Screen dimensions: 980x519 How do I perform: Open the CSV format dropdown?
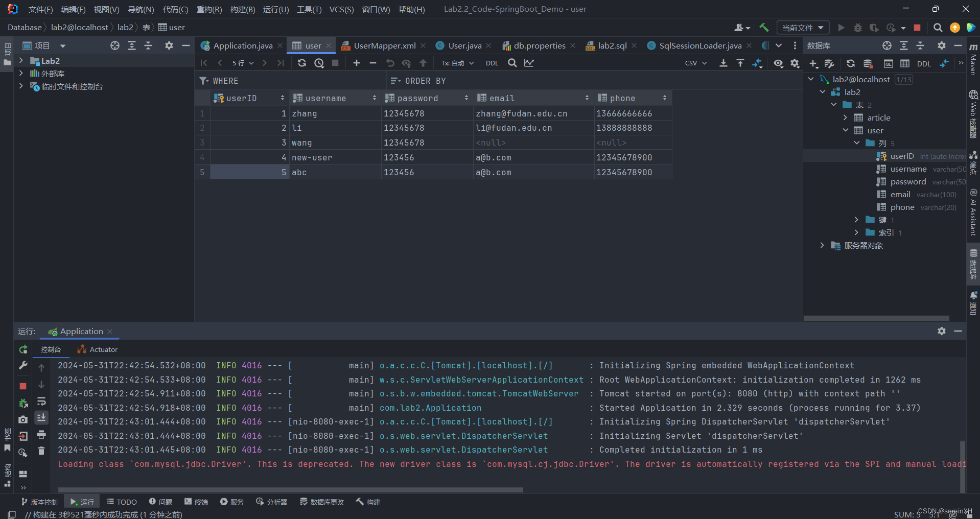[x=695, y=63]
